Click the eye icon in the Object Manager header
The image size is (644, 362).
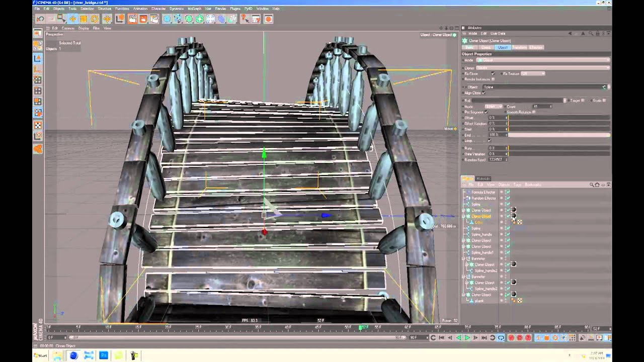pos(603,185)
